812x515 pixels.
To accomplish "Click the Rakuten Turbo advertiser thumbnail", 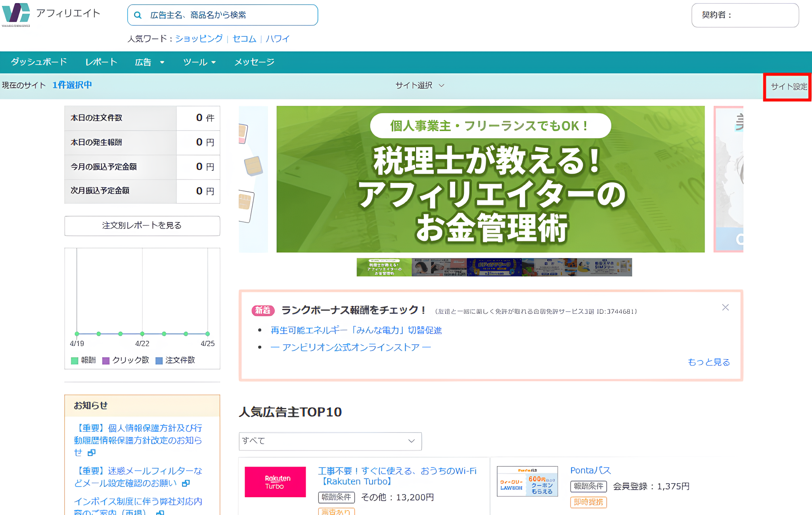I will 275,482.
